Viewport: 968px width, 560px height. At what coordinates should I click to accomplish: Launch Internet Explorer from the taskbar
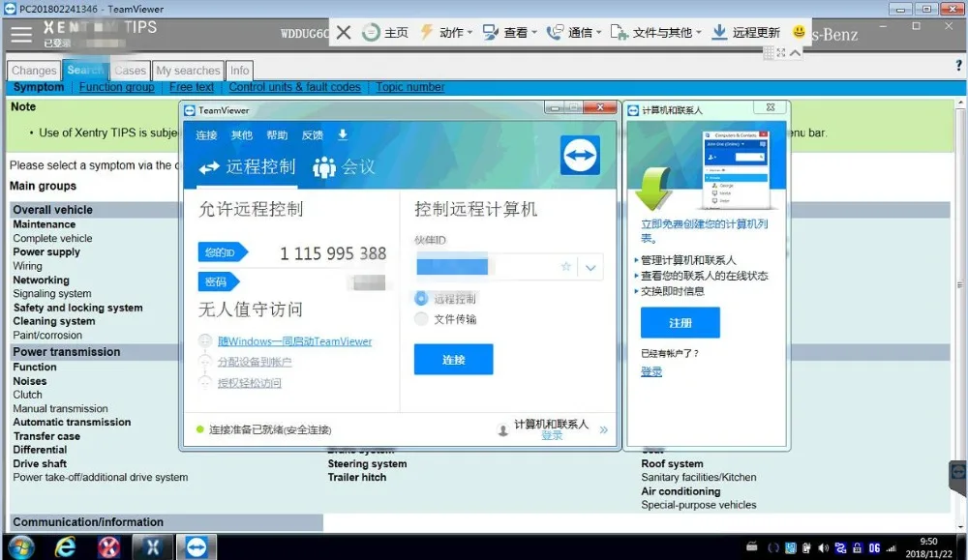65,547
